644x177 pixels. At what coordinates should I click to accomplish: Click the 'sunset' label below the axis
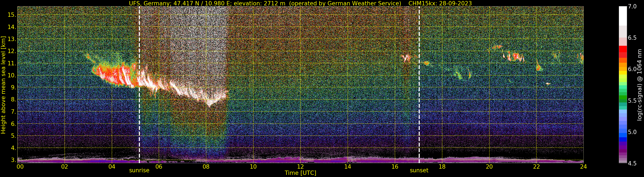click(x=419, y=171)
